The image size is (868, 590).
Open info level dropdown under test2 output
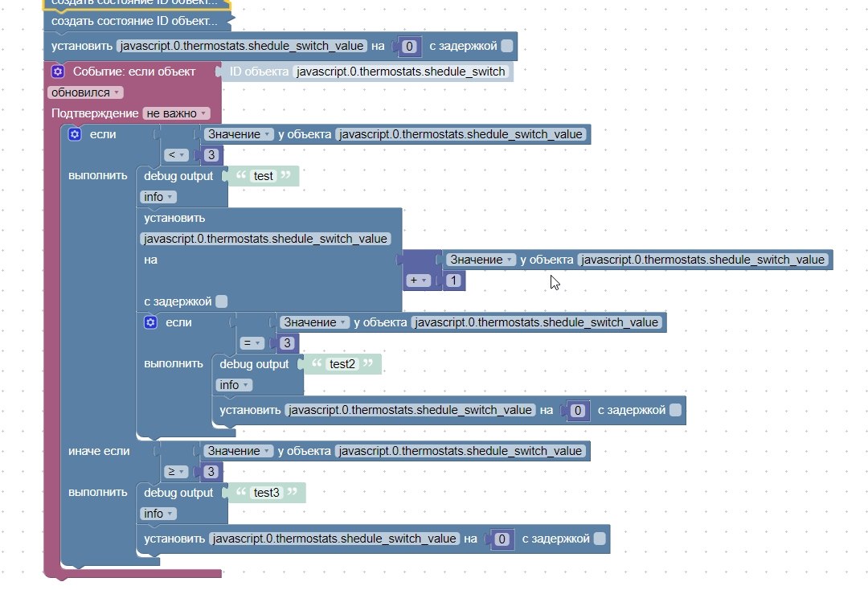(234, 385)
